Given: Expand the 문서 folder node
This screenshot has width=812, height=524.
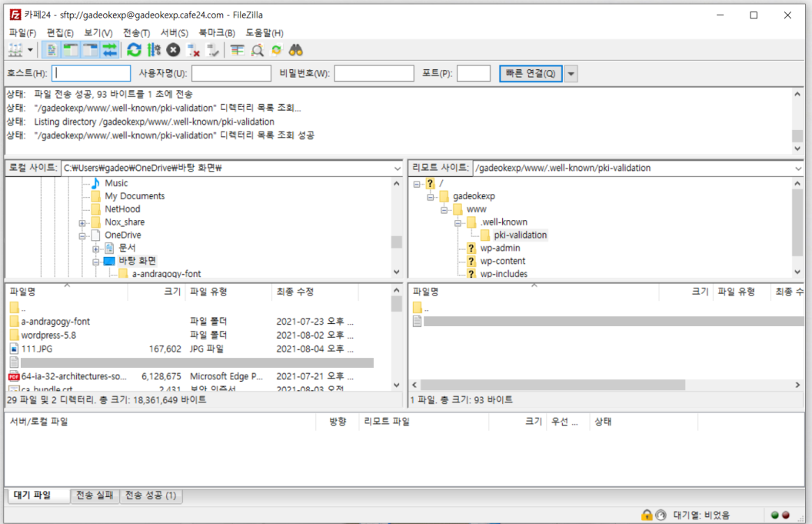Looking at the screenshot, I should tap(96, 249).
